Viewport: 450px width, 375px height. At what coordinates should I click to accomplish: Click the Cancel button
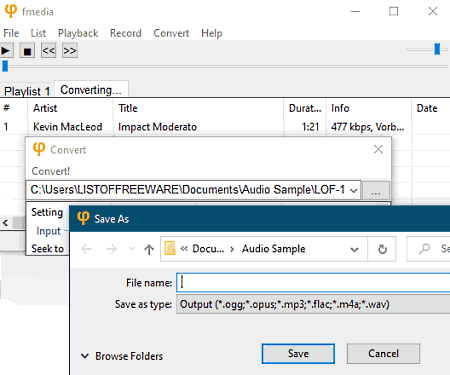point(383,353)
